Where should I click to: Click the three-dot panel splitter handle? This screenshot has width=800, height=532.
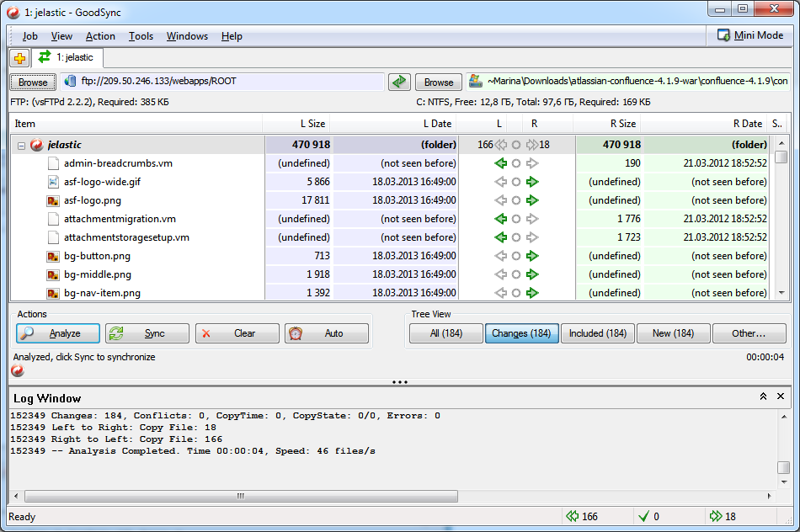click(x=399, y=382)
